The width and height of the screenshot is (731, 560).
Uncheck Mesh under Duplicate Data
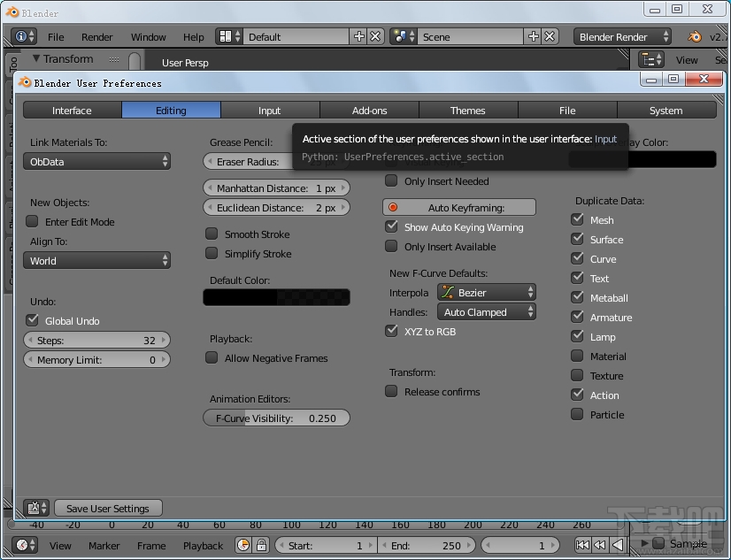tap(576, 219)
